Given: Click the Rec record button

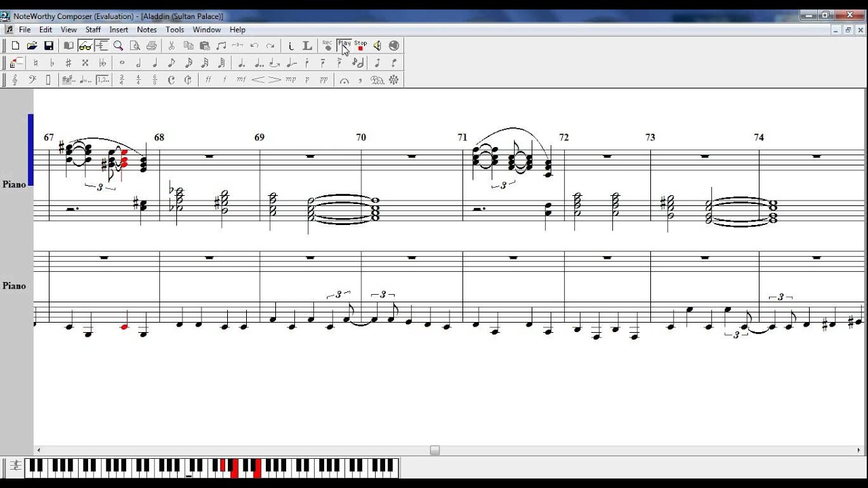Looking at the screenshot, I should (328, 45).
